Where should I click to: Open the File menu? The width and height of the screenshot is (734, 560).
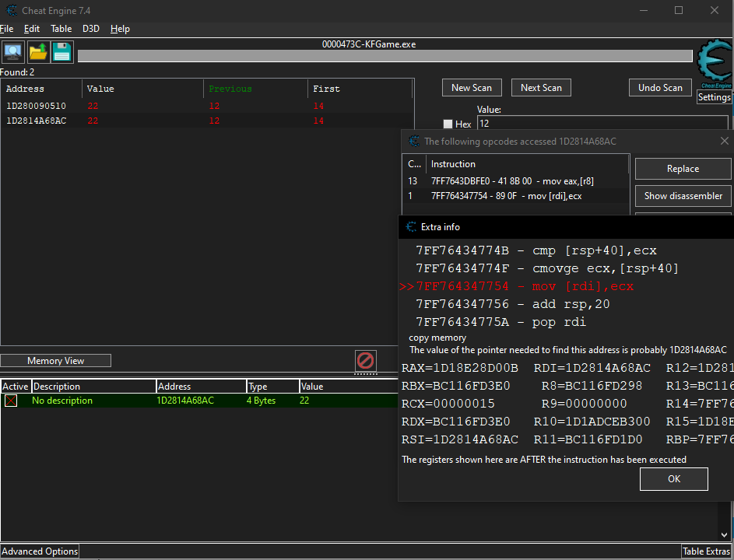point(7,29)
